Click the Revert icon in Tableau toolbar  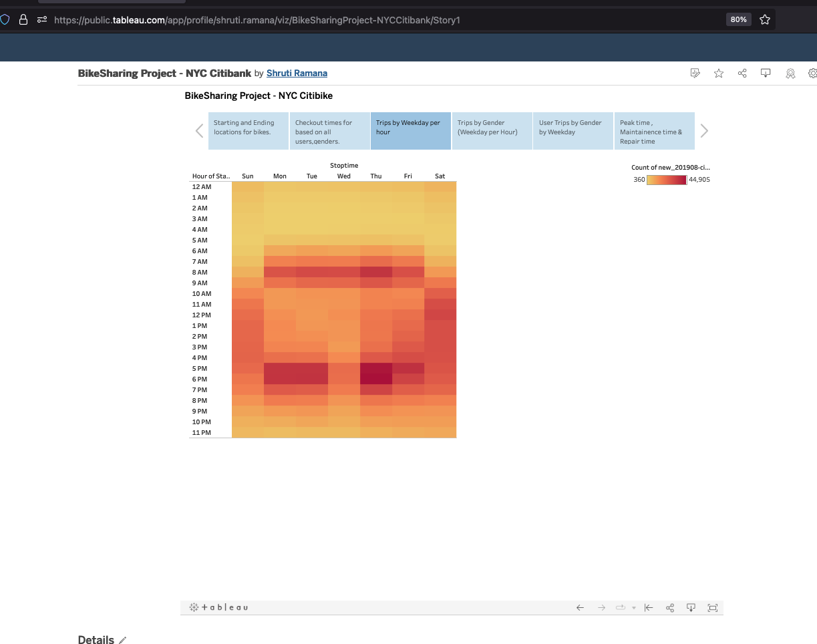point(648,607)
